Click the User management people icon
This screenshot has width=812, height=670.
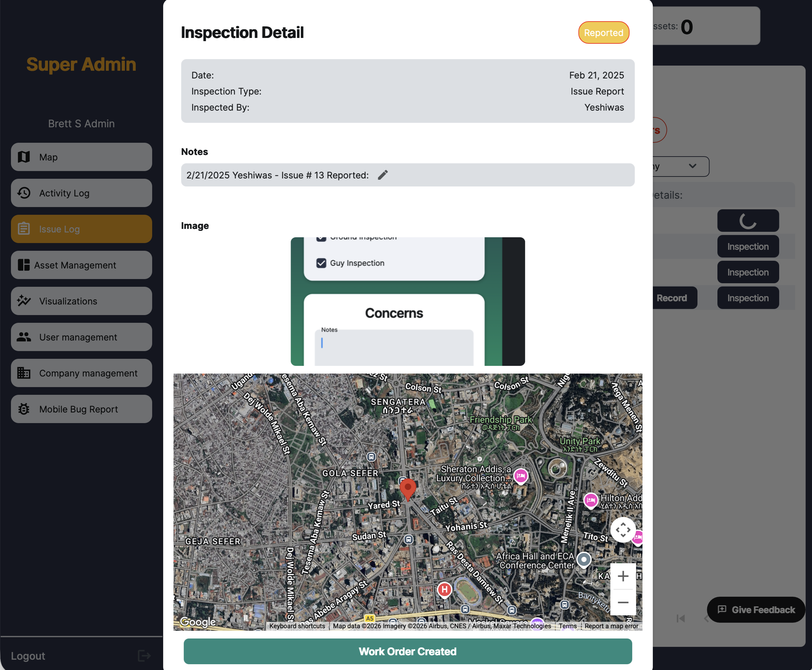[x=23, y=337]
